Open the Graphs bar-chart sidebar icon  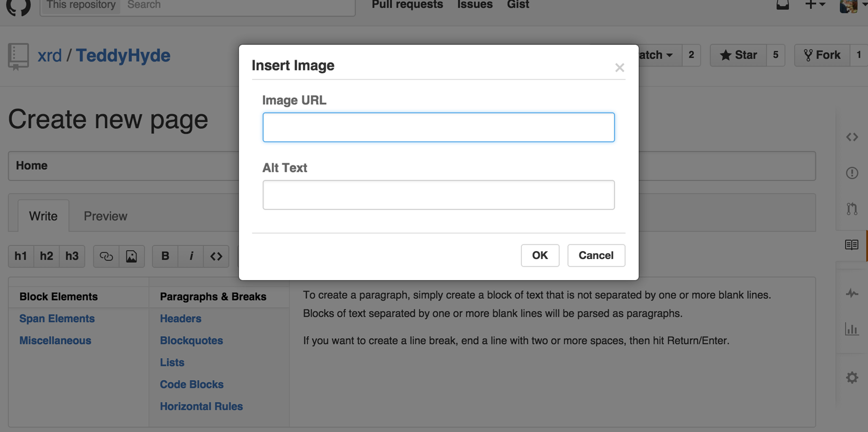pyautogui.click(x=852, y=329)
